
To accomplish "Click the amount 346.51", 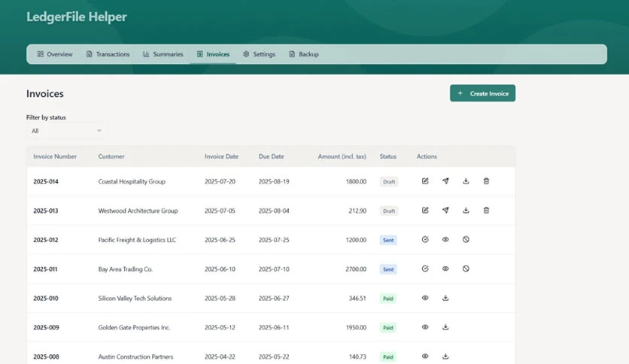I will pyautogui.click(x=357, y=299).
